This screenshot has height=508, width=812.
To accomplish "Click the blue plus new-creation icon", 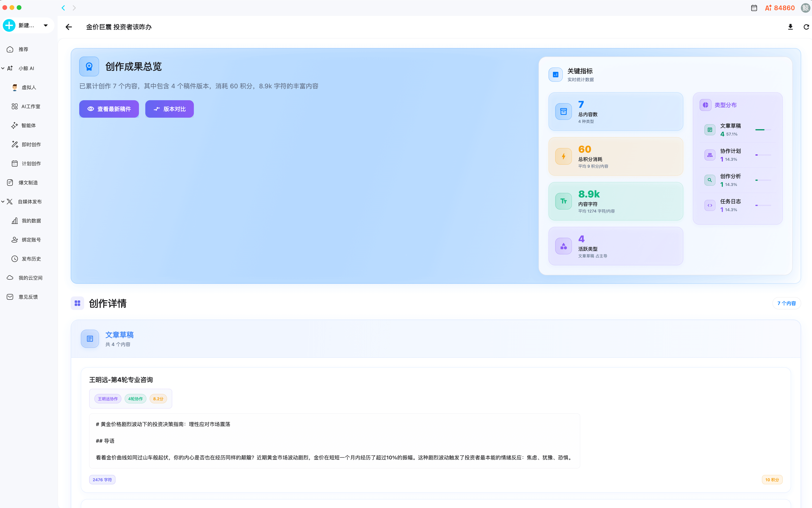I will point(9,26).
